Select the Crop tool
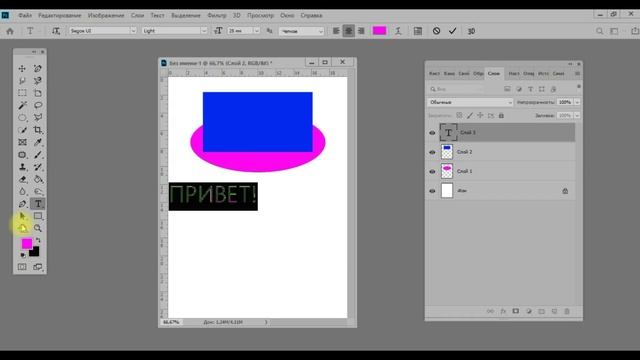 click(x=38, y=130)
